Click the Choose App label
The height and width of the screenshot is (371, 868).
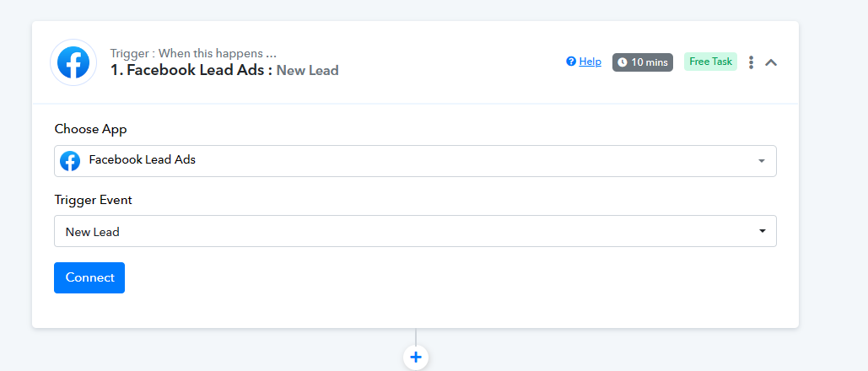pos(91,130)
